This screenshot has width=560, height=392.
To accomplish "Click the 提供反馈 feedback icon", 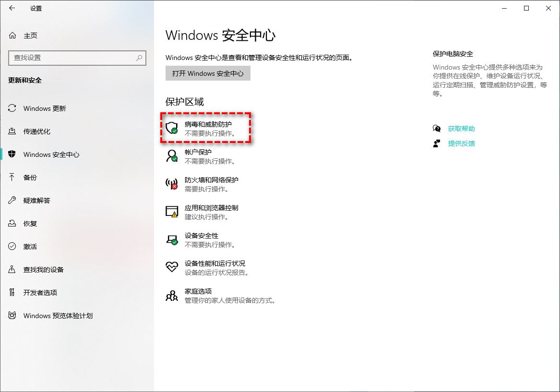I will (x=436, y=143).
